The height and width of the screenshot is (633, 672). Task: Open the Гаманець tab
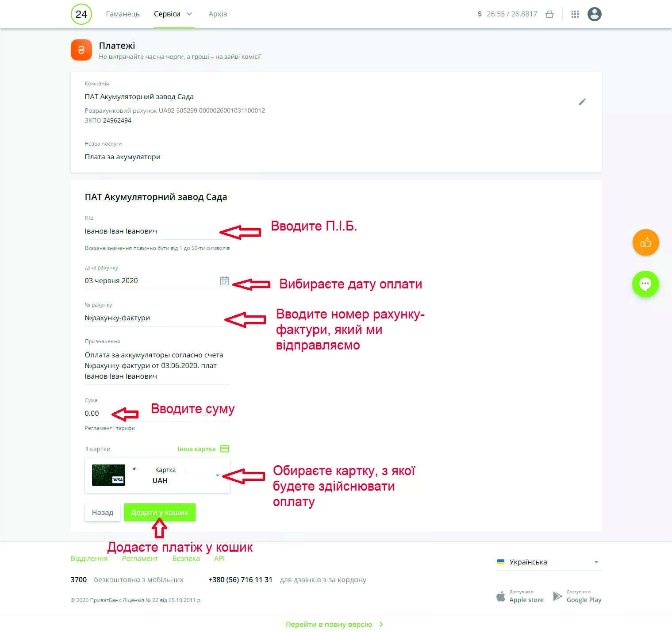[x=123, y=14]
